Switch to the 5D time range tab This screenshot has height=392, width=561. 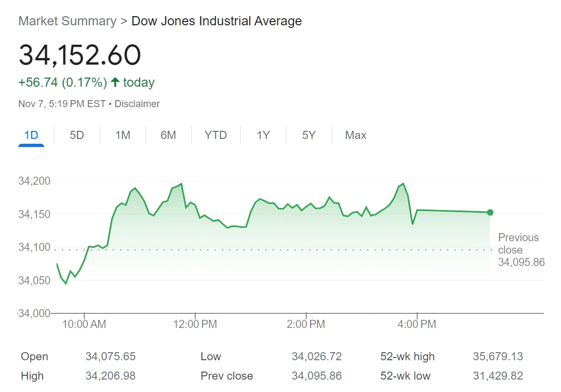point(76,135)
